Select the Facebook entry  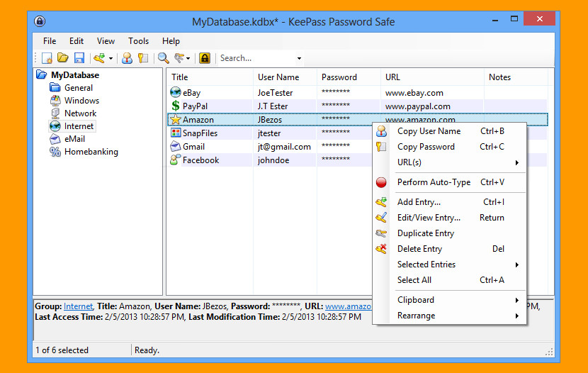[200, 160]
